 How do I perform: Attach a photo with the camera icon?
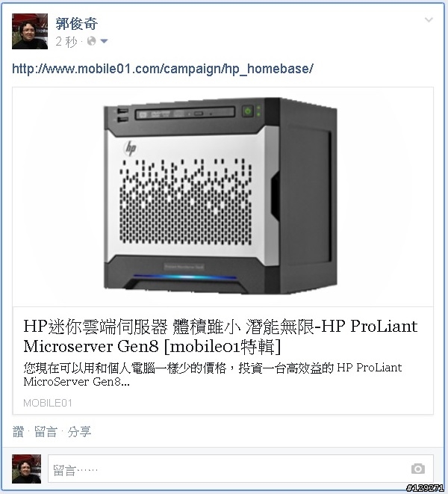(x=418, y=469)
